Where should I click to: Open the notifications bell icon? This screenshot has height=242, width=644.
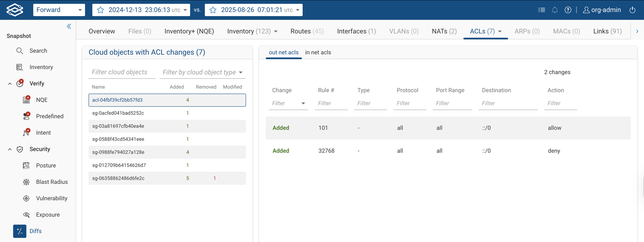(x=555, y=10)
